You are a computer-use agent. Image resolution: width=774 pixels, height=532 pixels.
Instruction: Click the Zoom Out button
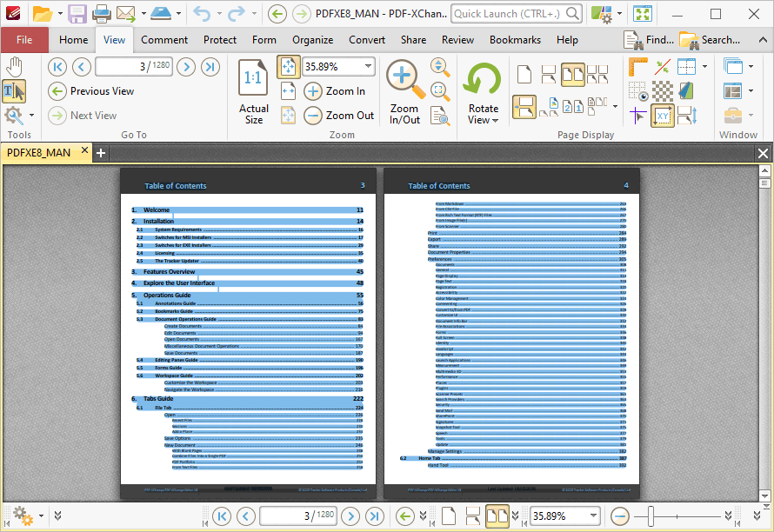pos(339,116)
